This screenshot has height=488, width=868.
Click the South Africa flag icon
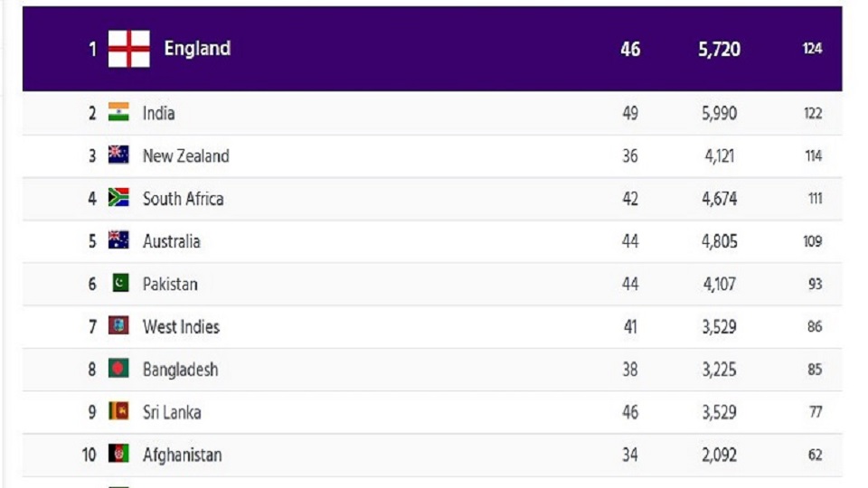click(118, 198)
